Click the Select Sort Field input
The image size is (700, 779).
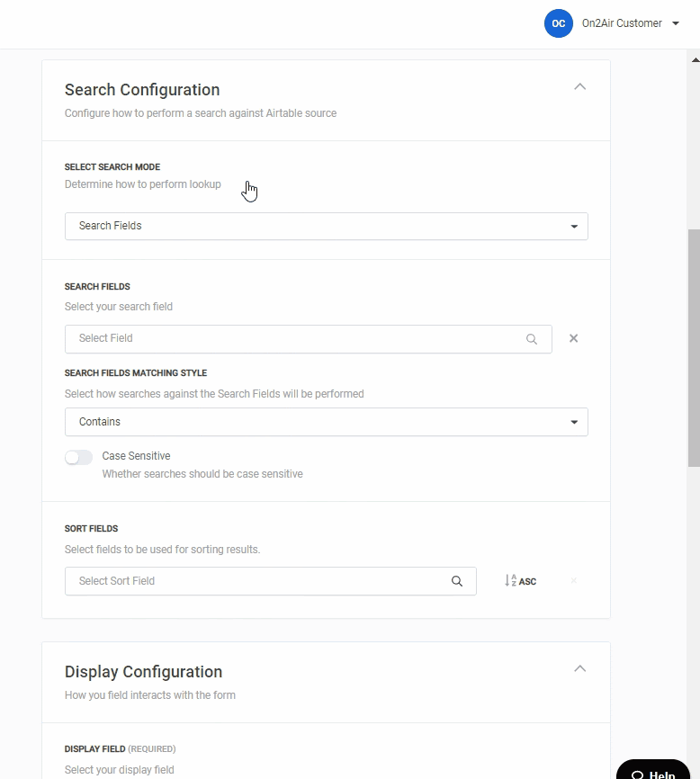[x=261, y=581]
